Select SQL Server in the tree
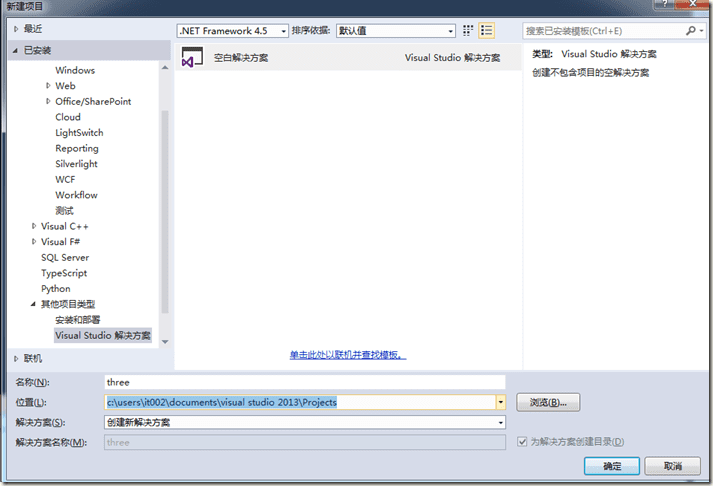Screen dimensions: 713x486 pyautogui.click(x=65, y=257)
